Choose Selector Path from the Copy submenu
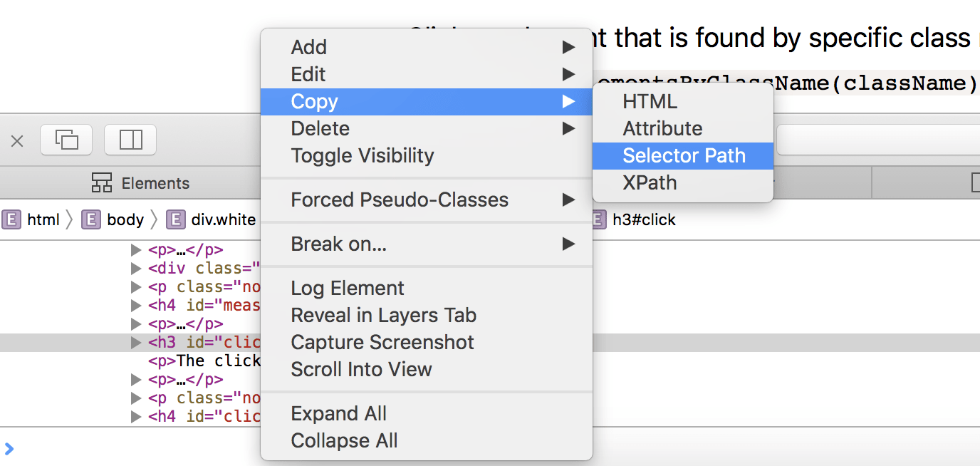The width and height of the screenshot is (980, 466). point(684,155)
